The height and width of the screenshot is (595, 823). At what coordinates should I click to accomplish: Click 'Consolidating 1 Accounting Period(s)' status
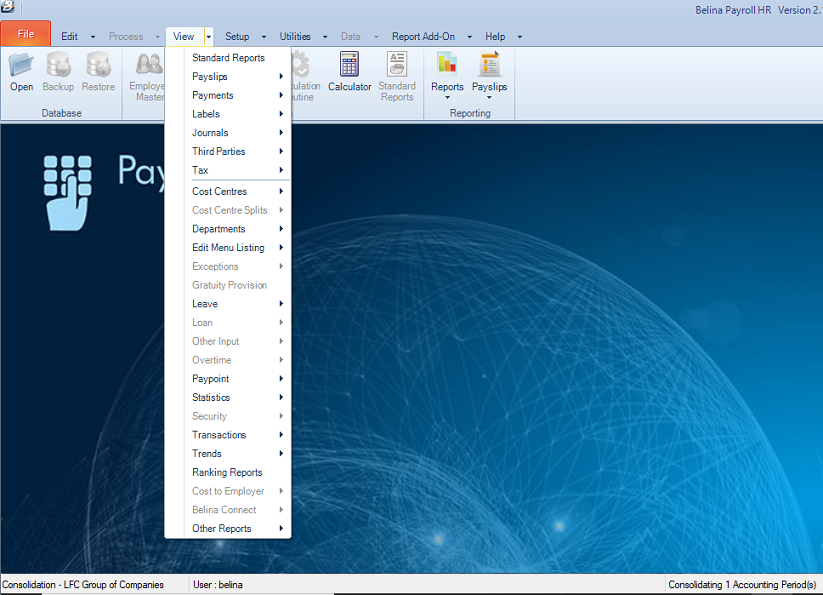pyautogui.click(x=742, y=585)
